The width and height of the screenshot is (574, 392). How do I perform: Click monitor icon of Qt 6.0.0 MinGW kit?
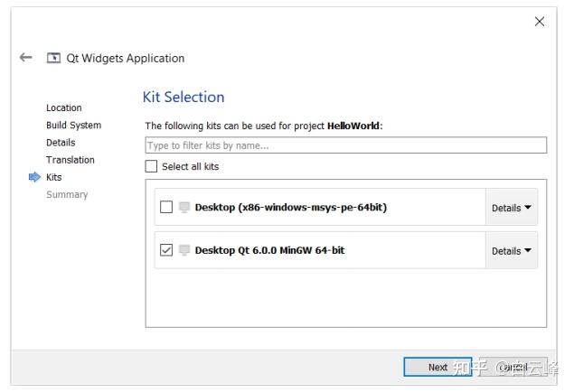[x=184, y=250]
